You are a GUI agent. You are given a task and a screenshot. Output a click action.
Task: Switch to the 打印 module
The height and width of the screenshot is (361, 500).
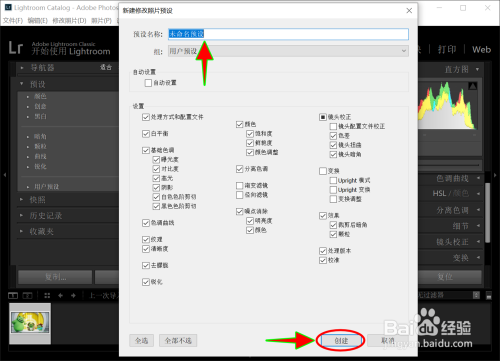tap(447, 50)
